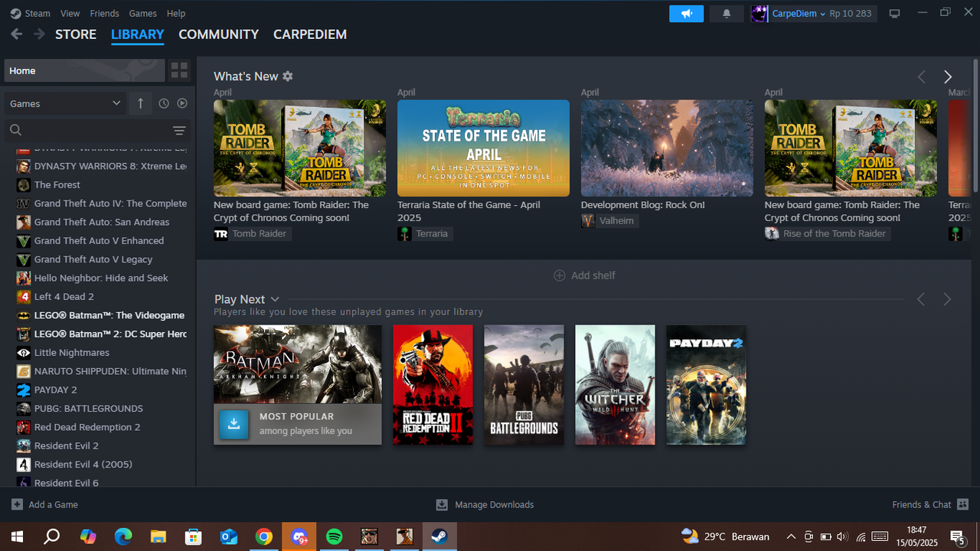Filter by recent activity clock icon
This screenshot has height=551, width=980.
click(164, 103)
